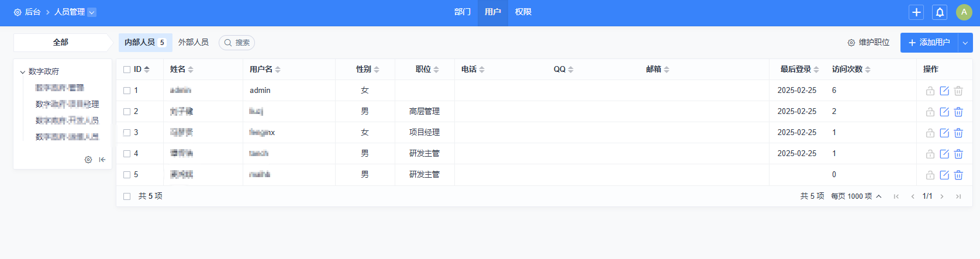
Task: Sort the table by 最后登录 column
Action: (x=799, y=70)
